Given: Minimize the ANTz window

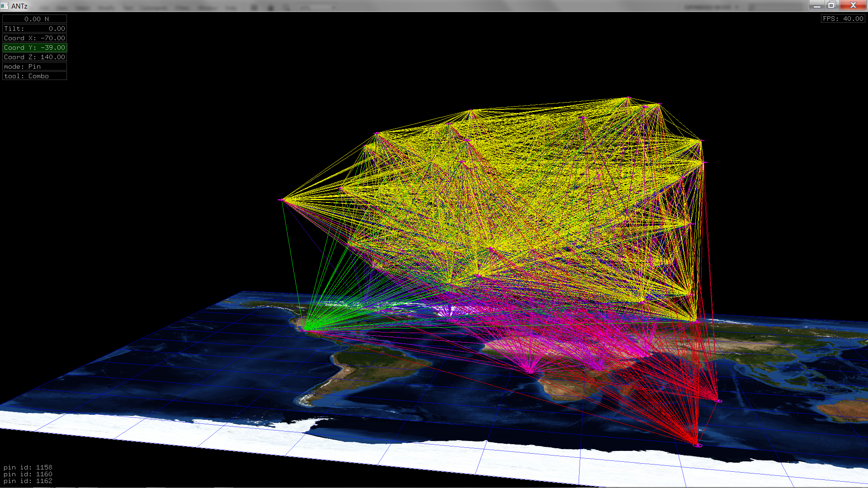Looking at the screenshot, I should 816,5.
